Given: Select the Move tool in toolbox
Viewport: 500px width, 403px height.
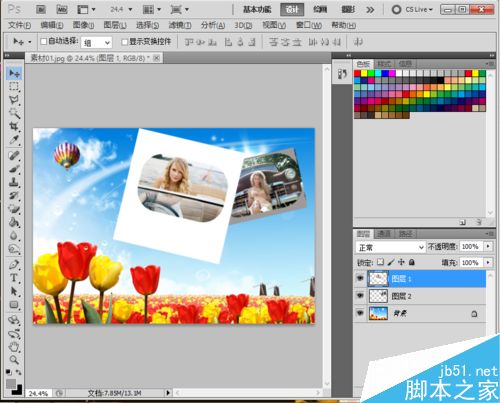Looking at the screenshot, I should coord(14,73).
